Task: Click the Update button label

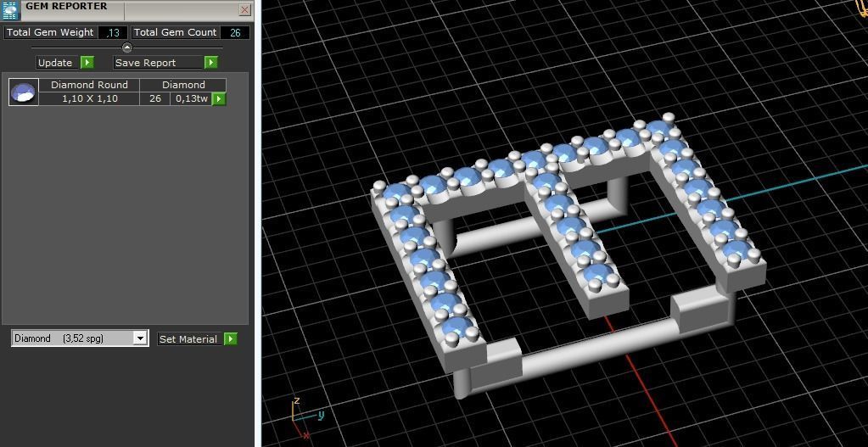Action: [55, 63]
